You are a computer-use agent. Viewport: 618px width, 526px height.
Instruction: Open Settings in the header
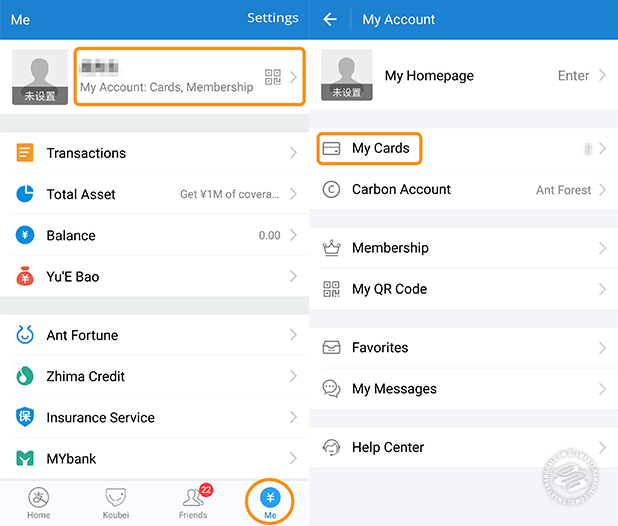tap(272, 18)
